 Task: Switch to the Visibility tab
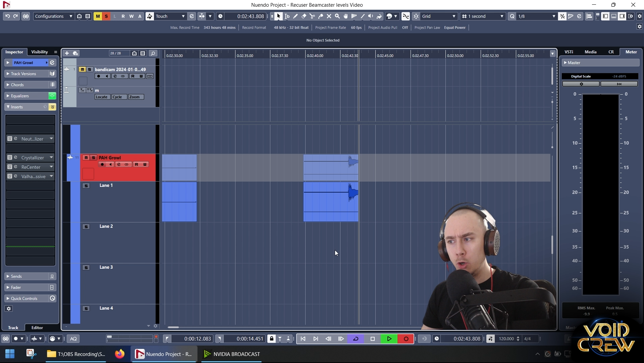pos(40,52)
